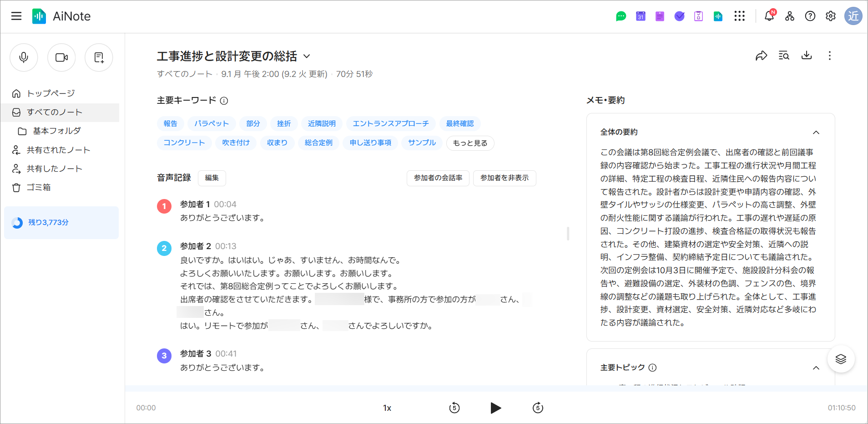The image size is (868, 424).
Task: Click the floating layers icon button
Action: click(x=841, y=359)
